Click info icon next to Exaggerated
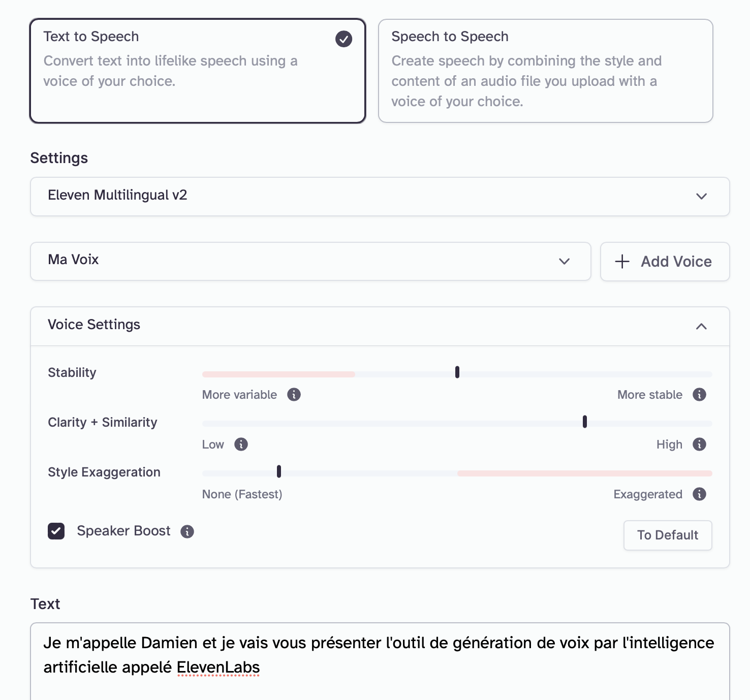 click(x=699, y=494)
